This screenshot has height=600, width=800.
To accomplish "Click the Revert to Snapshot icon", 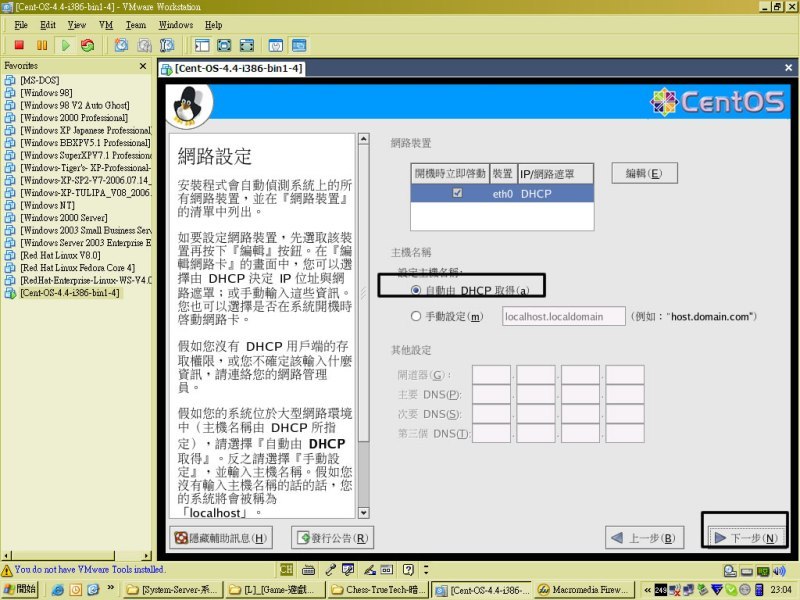I will pyautogui.click(x=144, y=45).
